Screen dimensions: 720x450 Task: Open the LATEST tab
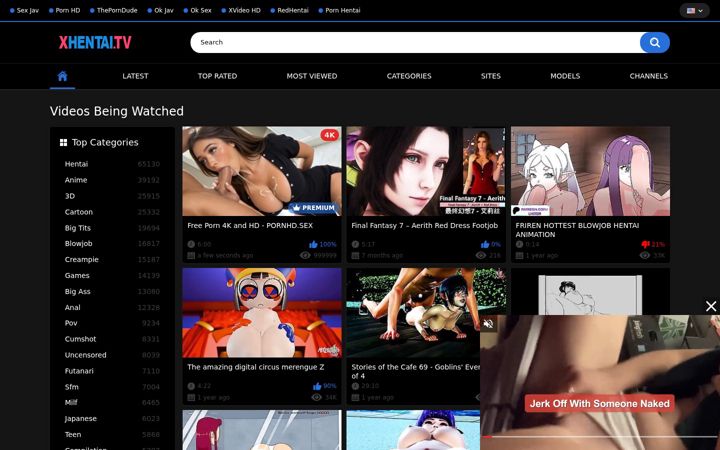[x=135, y=76]
